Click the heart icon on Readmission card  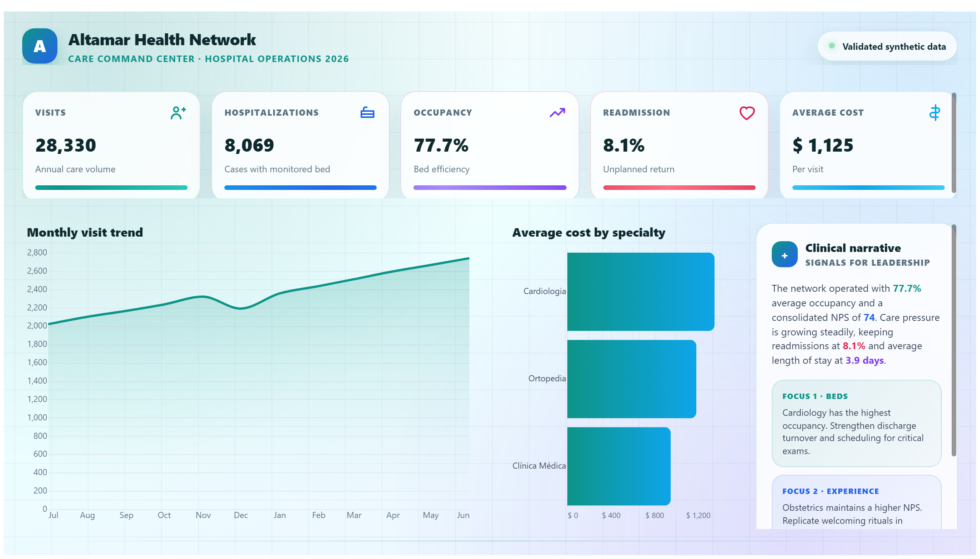pyautogui.click(x=746, y=113)
